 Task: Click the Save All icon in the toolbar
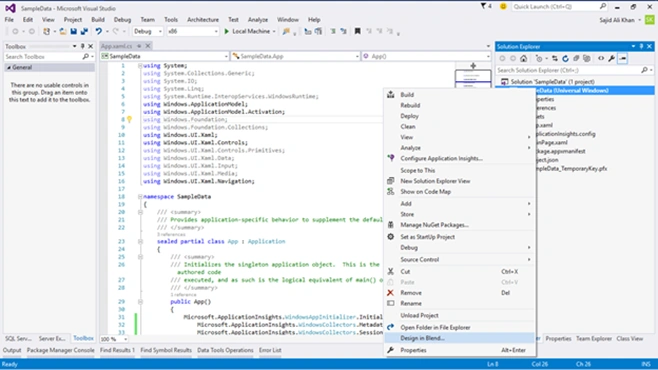point(84,31)
